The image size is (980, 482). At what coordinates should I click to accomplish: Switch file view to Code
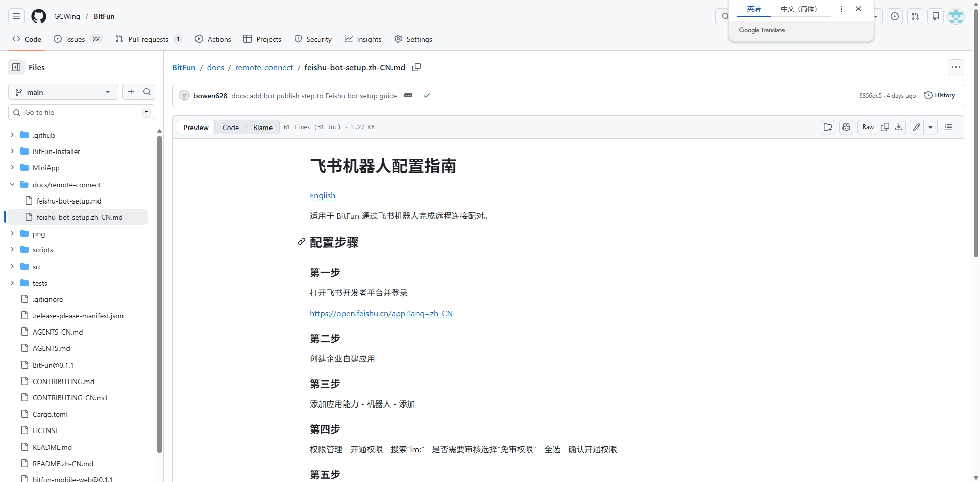(231, 128)
